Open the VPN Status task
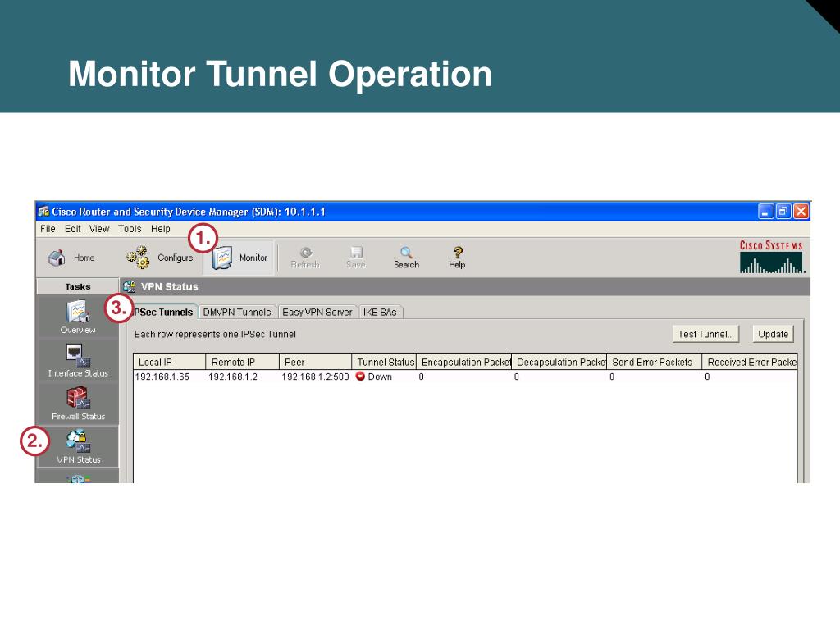 (x=78, y=447)
